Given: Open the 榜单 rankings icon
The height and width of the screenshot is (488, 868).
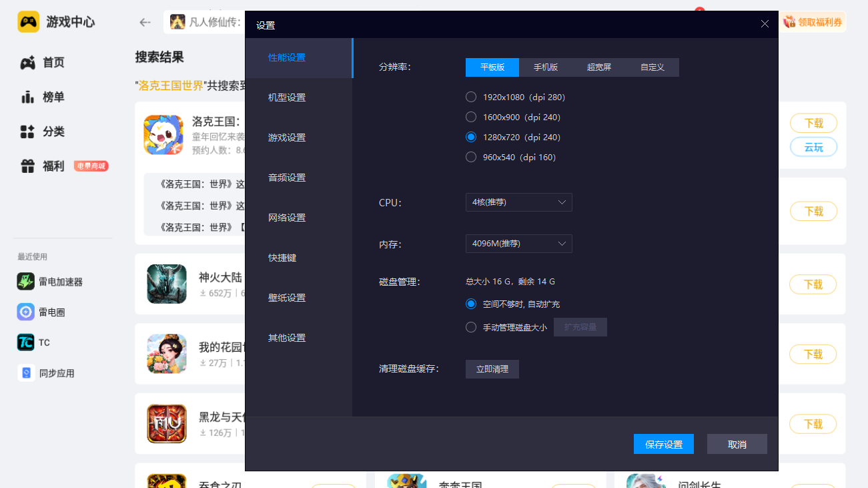Looking at the screenshot, I should tap(27, 97).
